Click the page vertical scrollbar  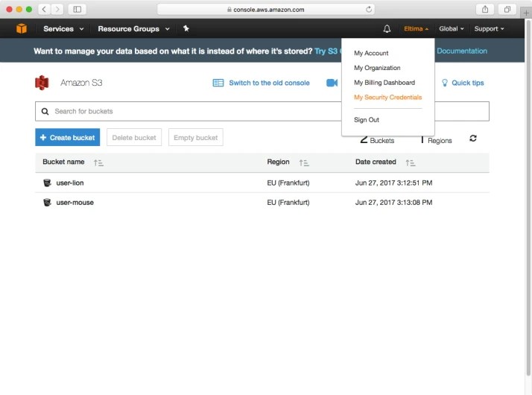click(528, 197)
